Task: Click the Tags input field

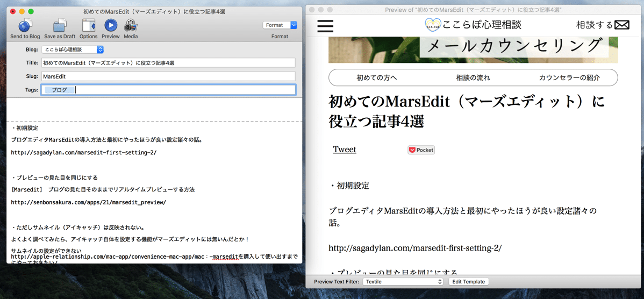Action: (168, 90)
